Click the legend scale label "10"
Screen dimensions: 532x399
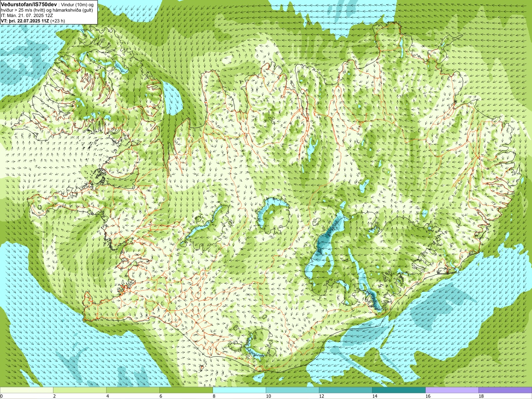click(x=268, y=396)
